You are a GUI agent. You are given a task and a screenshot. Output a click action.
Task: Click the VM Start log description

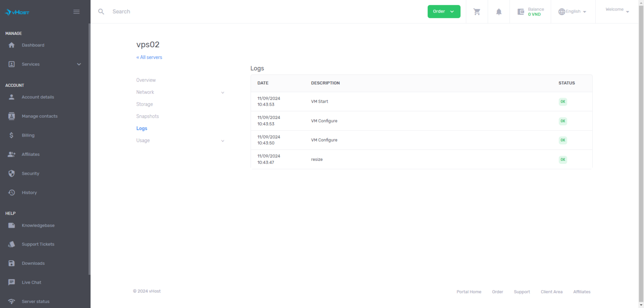[x=319, y=102]
